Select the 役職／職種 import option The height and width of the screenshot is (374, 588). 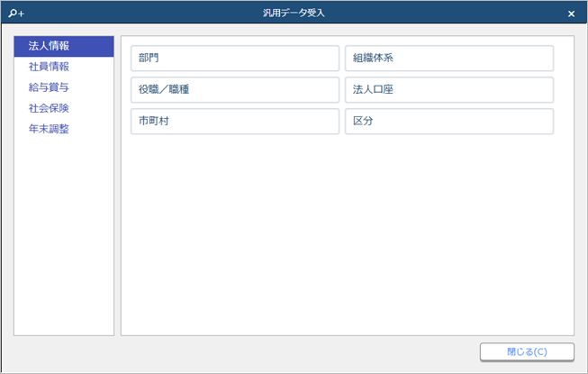[x=235, y=89]
